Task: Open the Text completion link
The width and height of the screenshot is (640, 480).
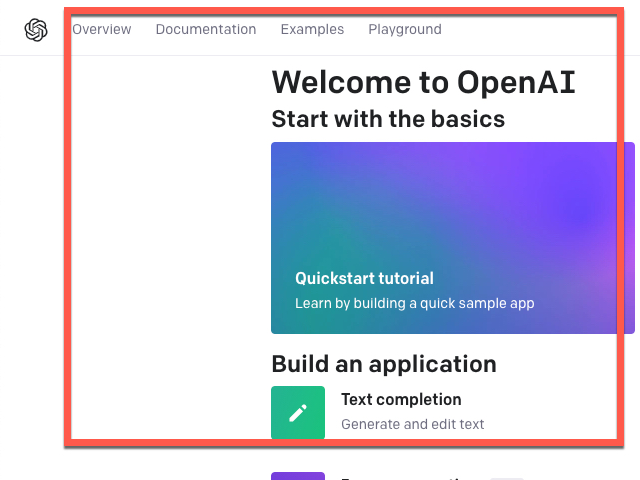Action: (401, 400)
